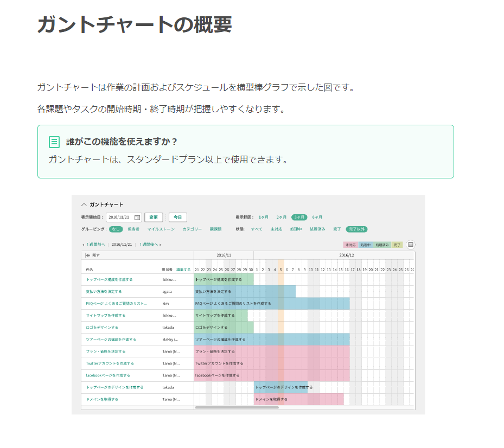The width and height of the screenshot is (504, 448).
Task: Click the table view icon beside the legend
Action: 411,245
